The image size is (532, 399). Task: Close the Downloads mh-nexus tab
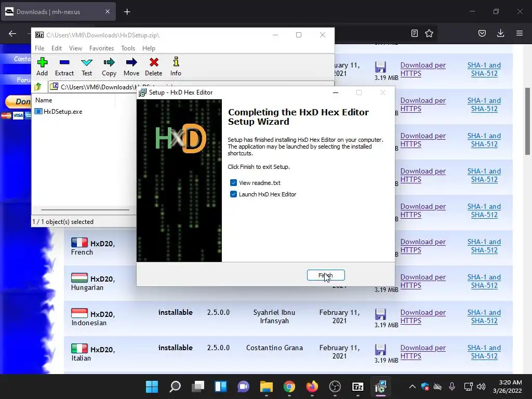(x=107, y=11)
